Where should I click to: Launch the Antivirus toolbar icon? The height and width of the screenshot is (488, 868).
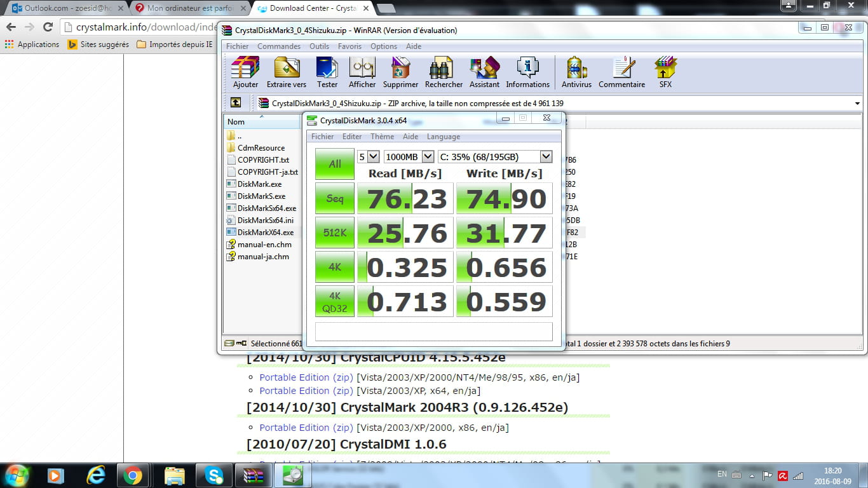click(x=576, y=72)
